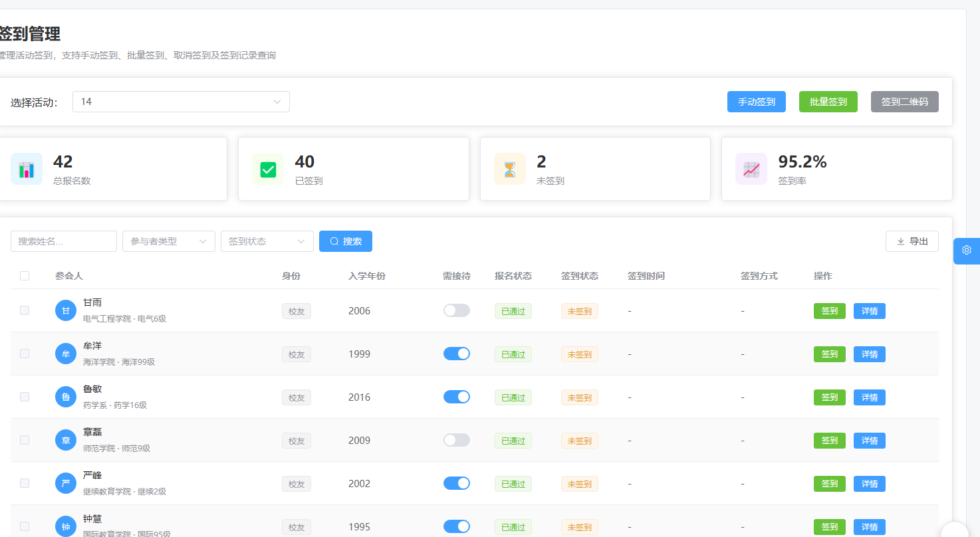The image size is (980, 537).
Task: Expand the 签到状态 filter dropdown
Action: (267, 241)
